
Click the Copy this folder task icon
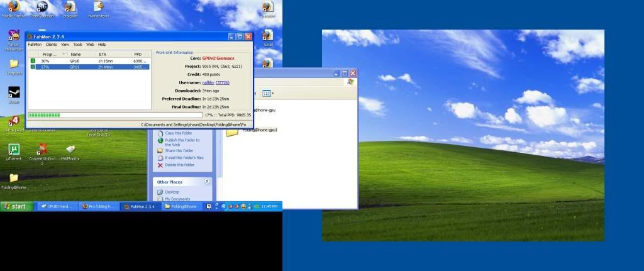pos(160,133)
